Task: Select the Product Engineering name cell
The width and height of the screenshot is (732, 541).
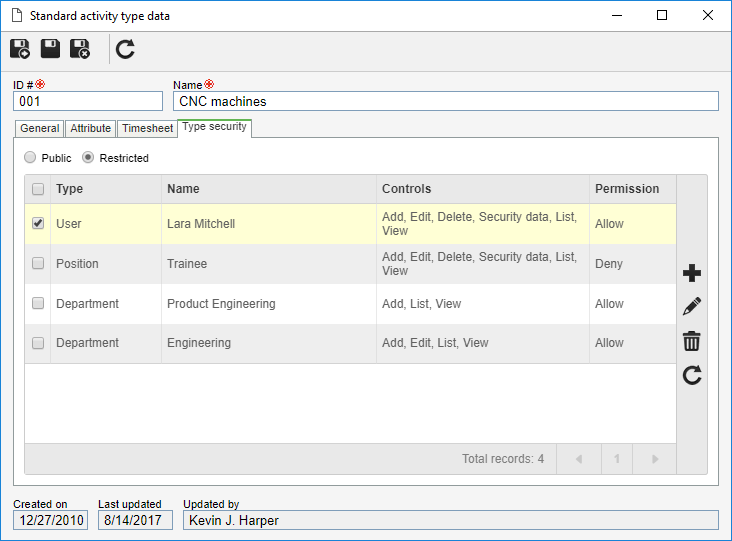Action: [x=269, y=304]
